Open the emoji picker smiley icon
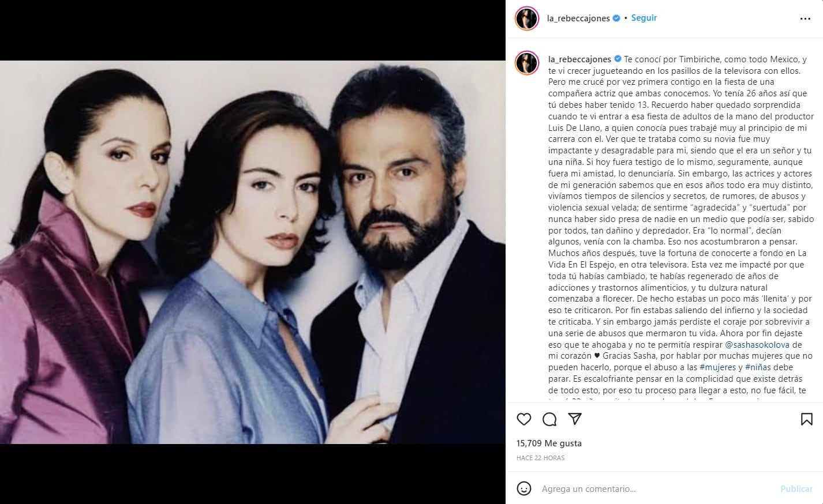Screen dimensions: 823x504 tap(524, 488)
